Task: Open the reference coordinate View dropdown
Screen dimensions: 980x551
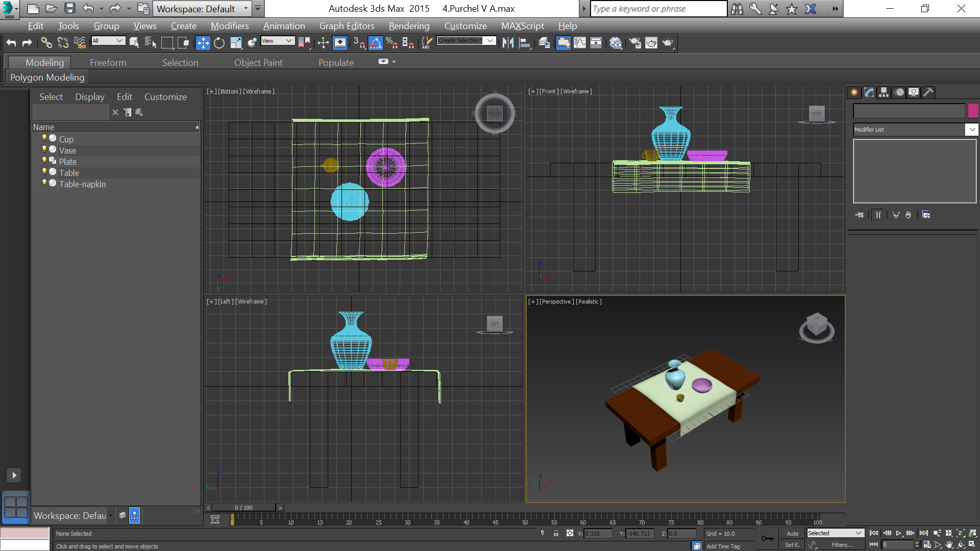Action: coord(278,41)
